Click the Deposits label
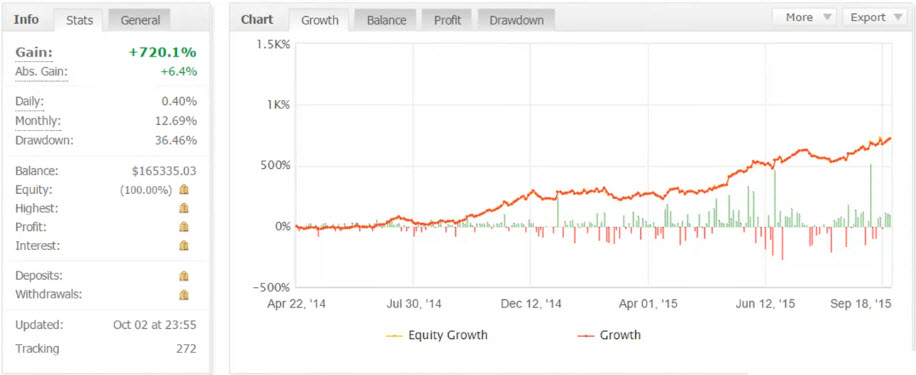This screenshot has height=375, width=916. tap(39, 275)
